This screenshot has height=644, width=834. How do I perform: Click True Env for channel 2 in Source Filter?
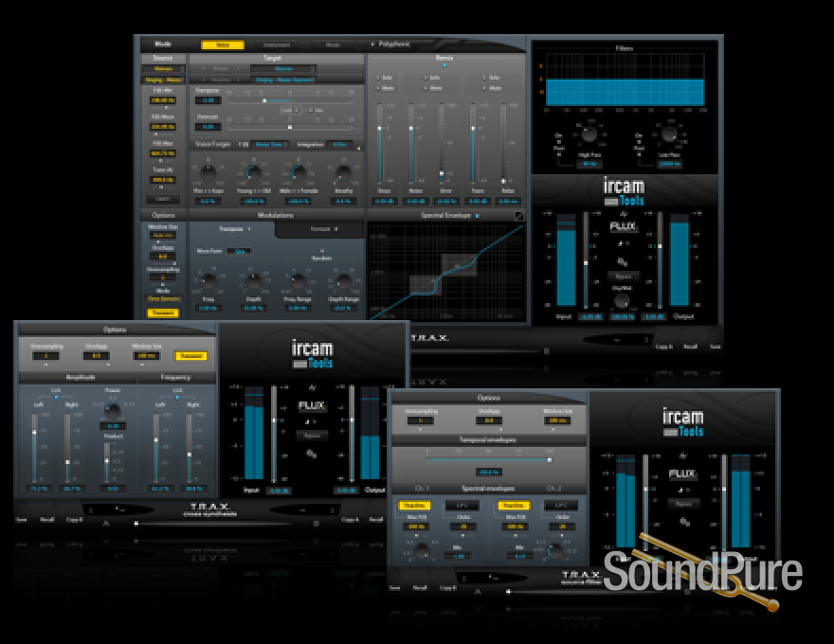pos(514,505)
